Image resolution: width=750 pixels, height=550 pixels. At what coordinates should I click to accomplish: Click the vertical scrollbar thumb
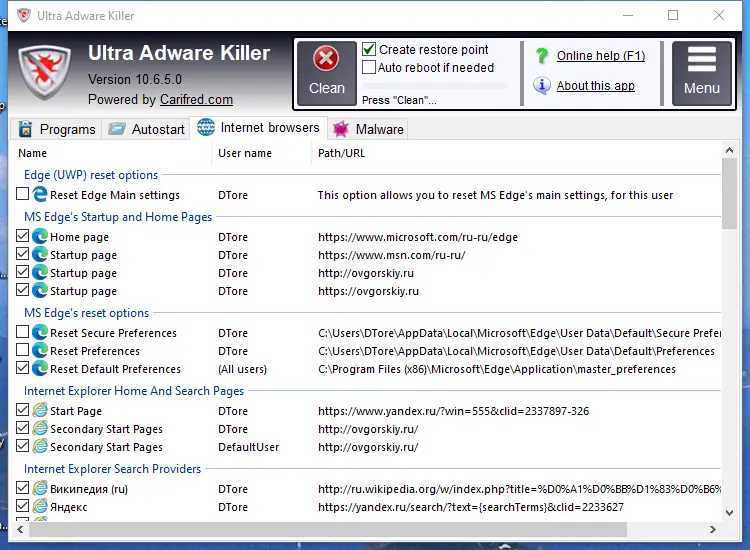tap(729, 194)
